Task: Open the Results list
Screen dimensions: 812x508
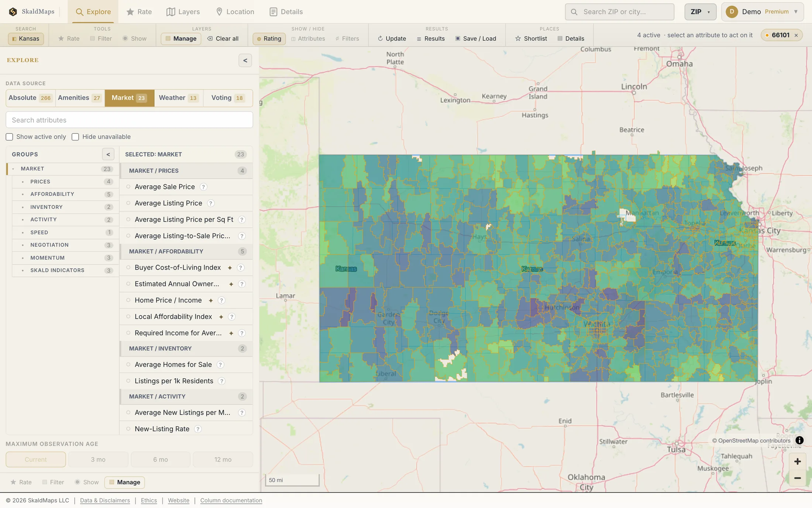Action: point(431,38)
